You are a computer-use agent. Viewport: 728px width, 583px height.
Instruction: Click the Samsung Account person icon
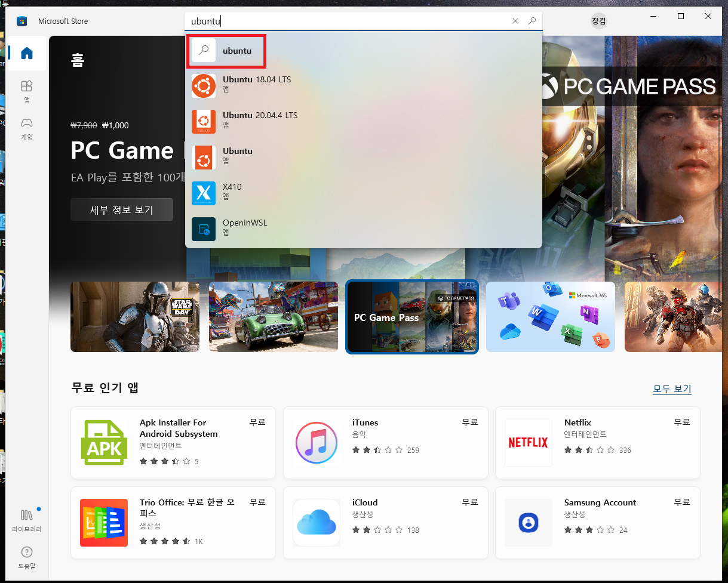coord(529,523)
